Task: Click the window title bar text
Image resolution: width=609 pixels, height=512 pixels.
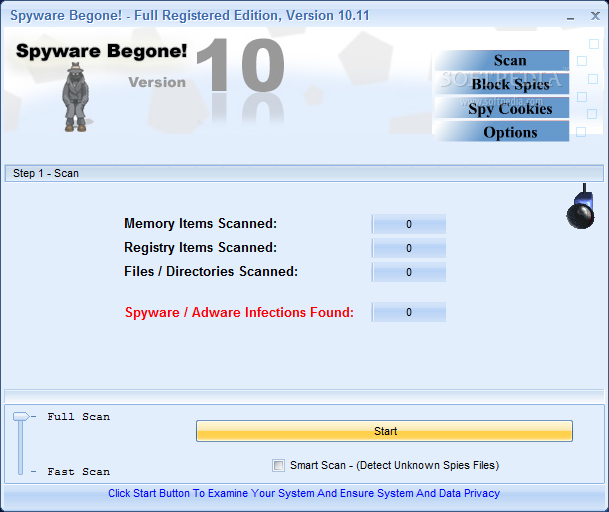Action: [190, 16]
